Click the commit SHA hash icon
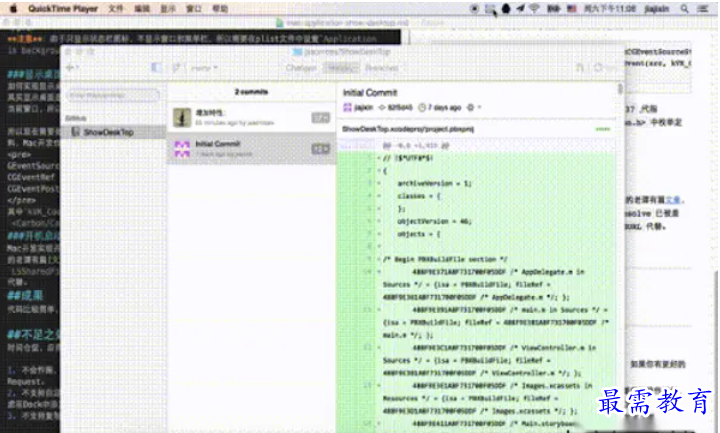Viewport: 720px width, 433px height. tap(382, 107)
